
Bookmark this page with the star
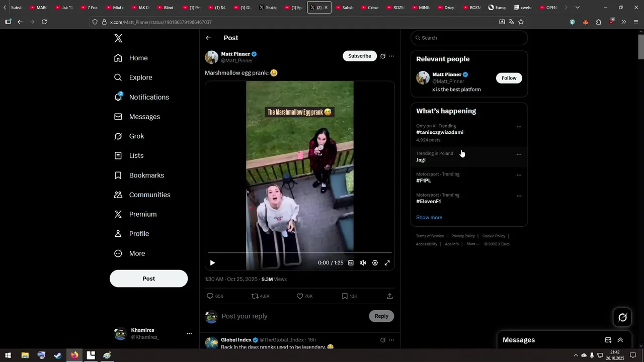(x=521, y=22)
